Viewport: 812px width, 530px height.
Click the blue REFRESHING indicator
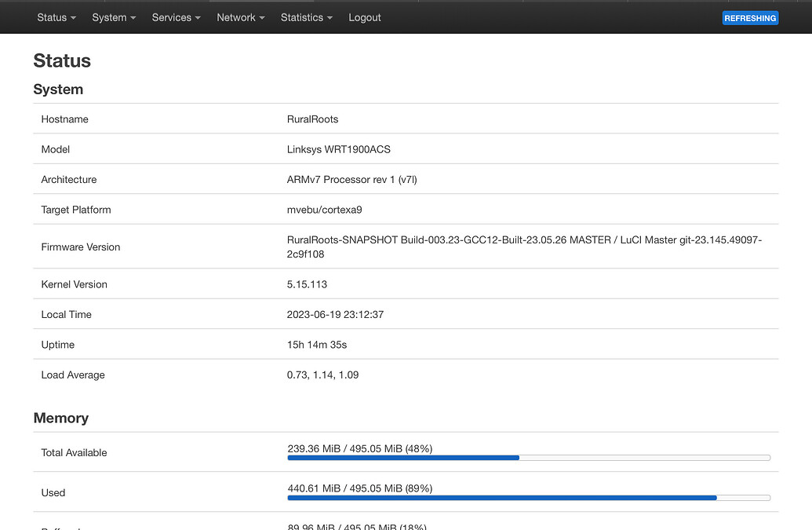coord(750,17)
